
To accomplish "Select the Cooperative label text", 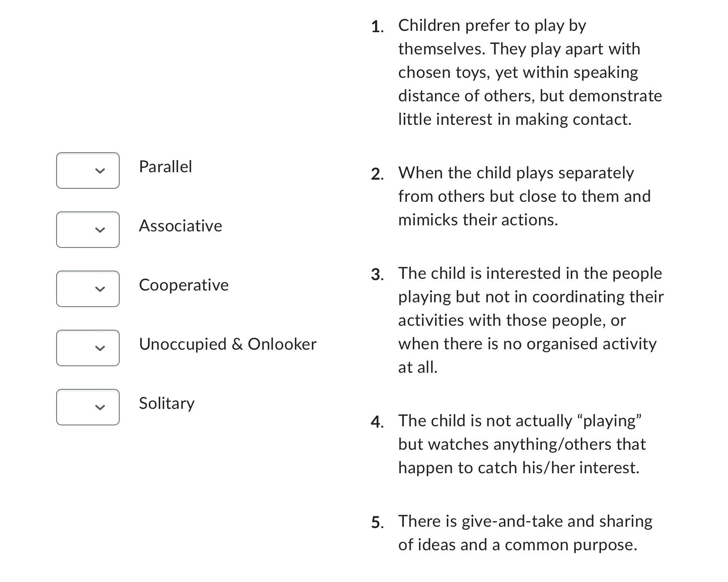I will coord(183,285).
